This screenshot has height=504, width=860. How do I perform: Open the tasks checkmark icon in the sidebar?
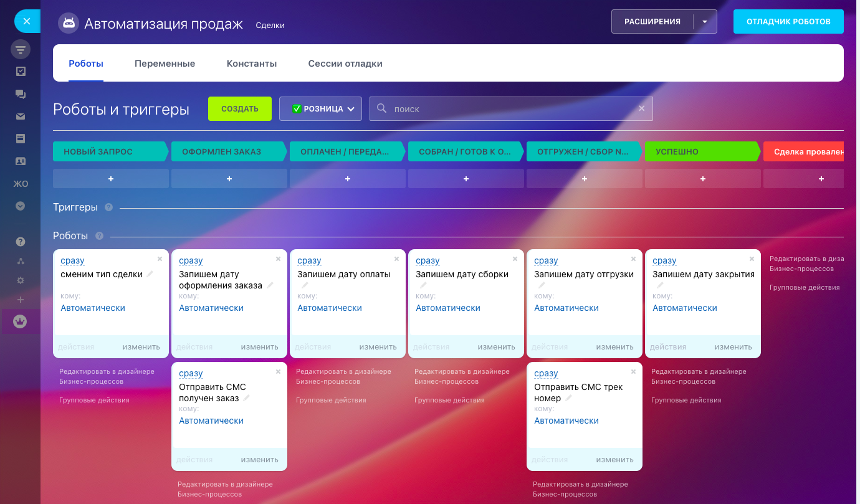[x=21, y=72]
